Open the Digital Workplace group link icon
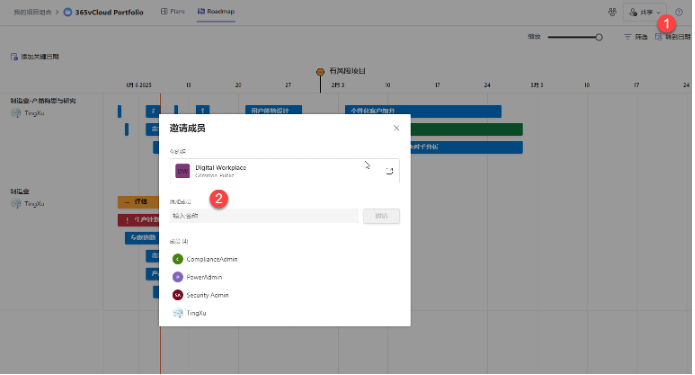Screen dimensions: 695x375 [390, 171]
